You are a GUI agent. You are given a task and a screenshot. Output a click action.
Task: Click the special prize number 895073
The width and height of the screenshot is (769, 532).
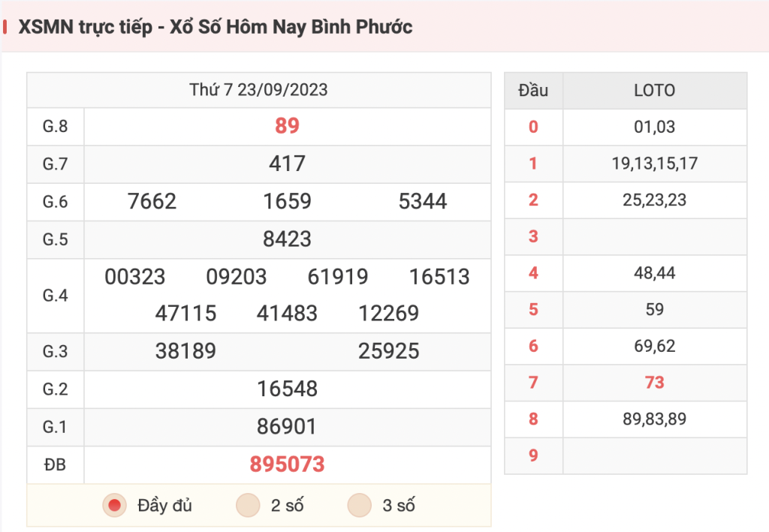(288, 464)
